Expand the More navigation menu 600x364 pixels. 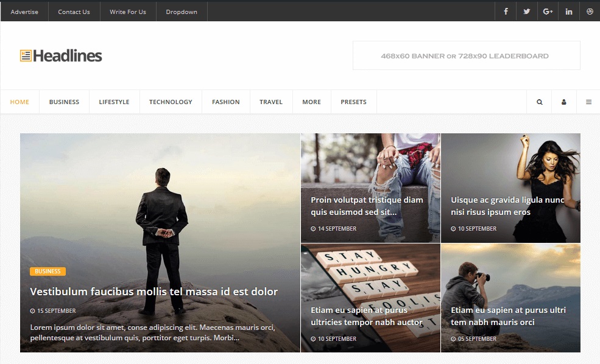point(311,102)
